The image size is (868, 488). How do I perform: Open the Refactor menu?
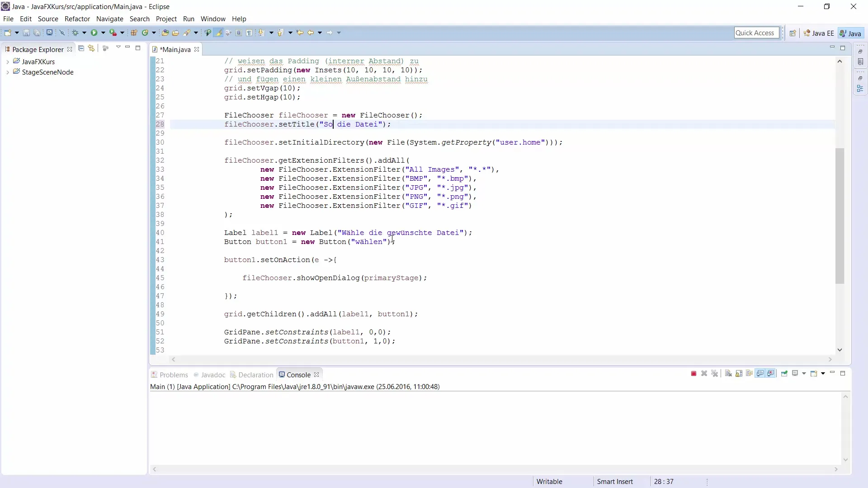[x=77, y=19]
